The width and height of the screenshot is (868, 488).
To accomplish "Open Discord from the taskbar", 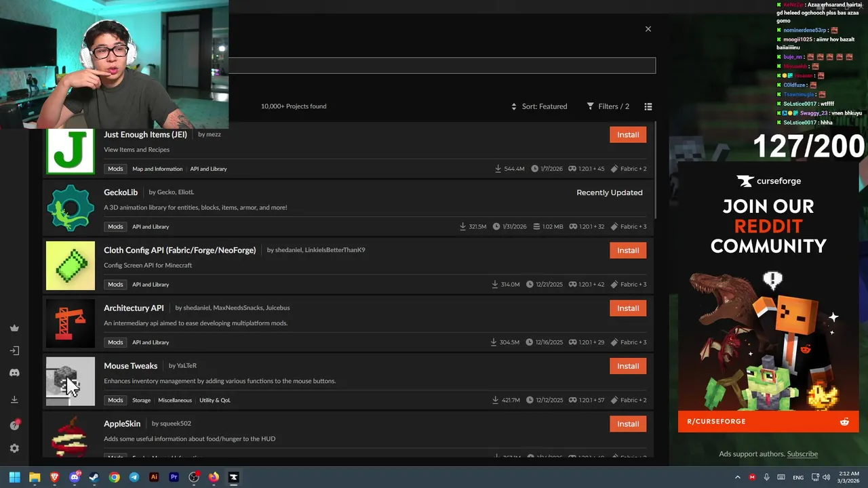I will [x=75, y=477].
